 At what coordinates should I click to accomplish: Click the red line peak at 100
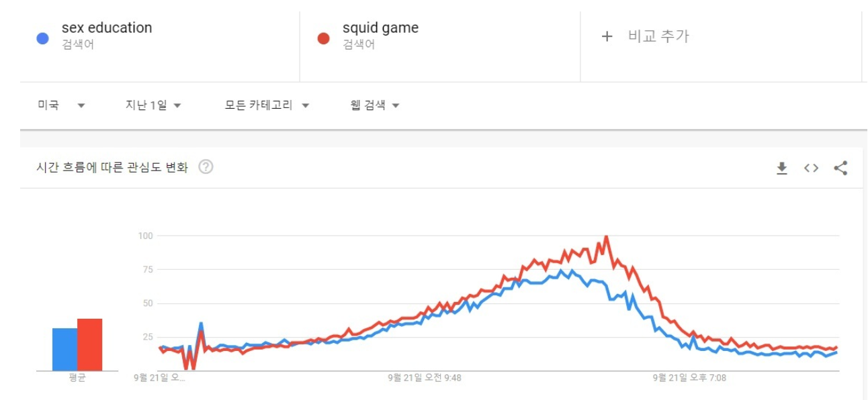[607, 236]
